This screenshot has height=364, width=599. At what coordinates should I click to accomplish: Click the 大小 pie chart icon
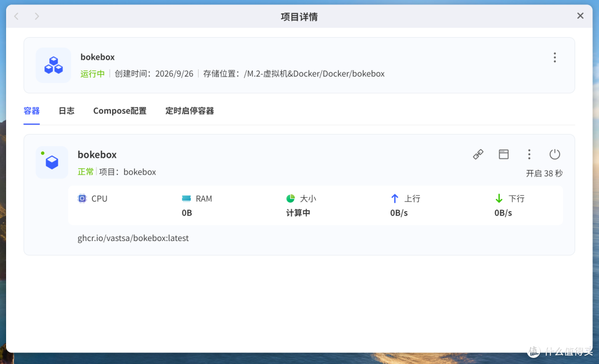[x=291, y=198]
